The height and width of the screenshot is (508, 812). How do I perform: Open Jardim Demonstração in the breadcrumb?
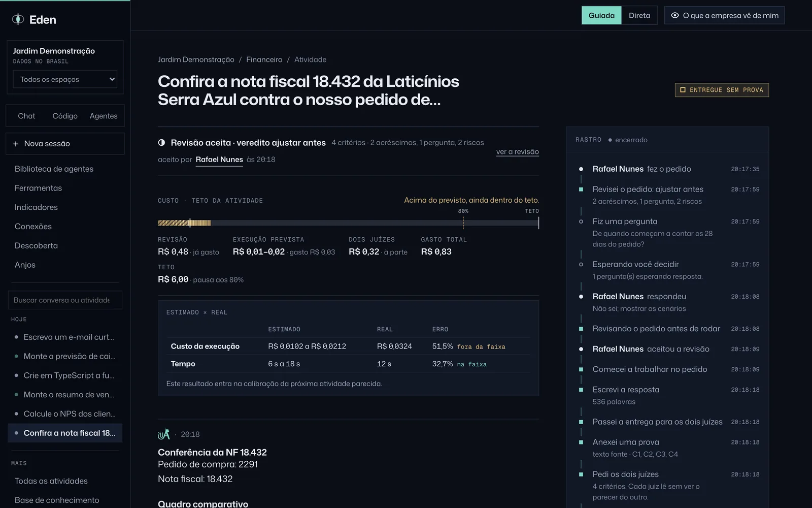[196, 59]
